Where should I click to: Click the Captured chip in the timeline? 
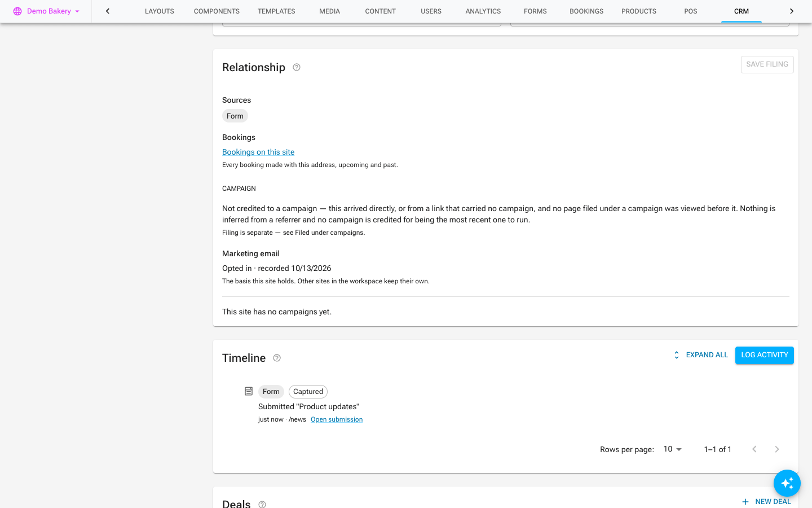click(308, 392)
